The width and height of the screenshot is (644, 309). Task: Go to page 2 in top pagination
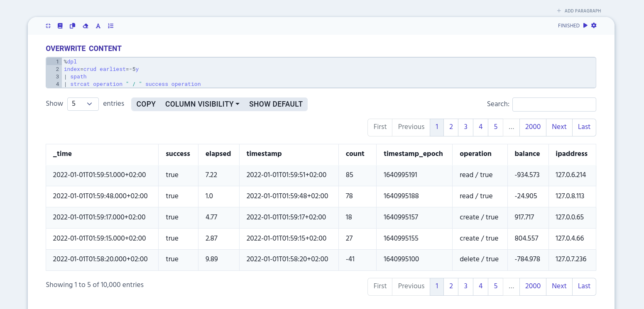coord(451,127)
